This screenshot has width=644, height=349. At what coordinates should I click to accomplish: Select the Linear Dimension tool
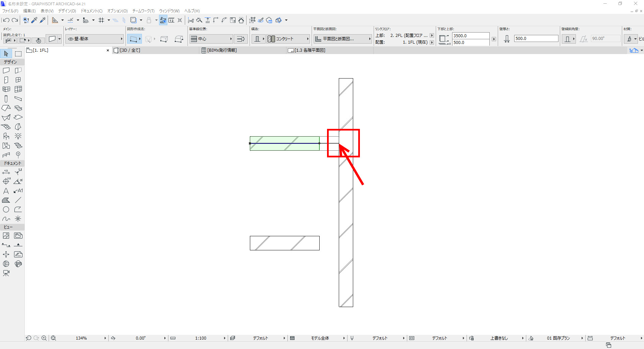coord(6,172)
